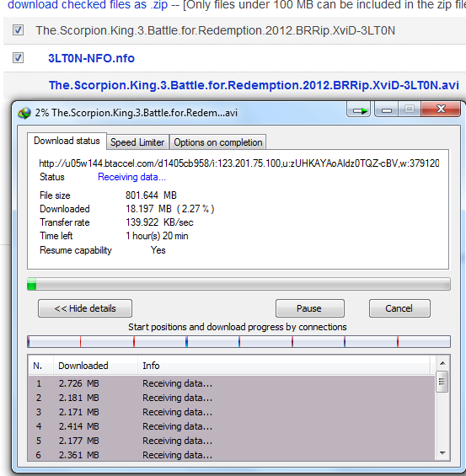Select connection row 2 with 2.181 MB
Image resolution: width=466 pixels, height=476 pixels.
click(x=232, y=398)
